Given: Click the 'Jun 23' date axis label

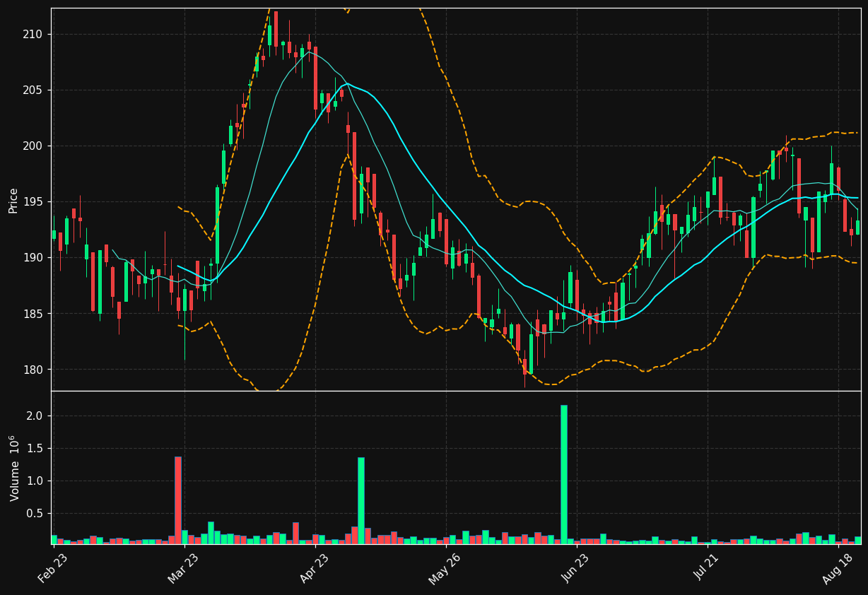Looking at the screenshot, I should 576,567.
